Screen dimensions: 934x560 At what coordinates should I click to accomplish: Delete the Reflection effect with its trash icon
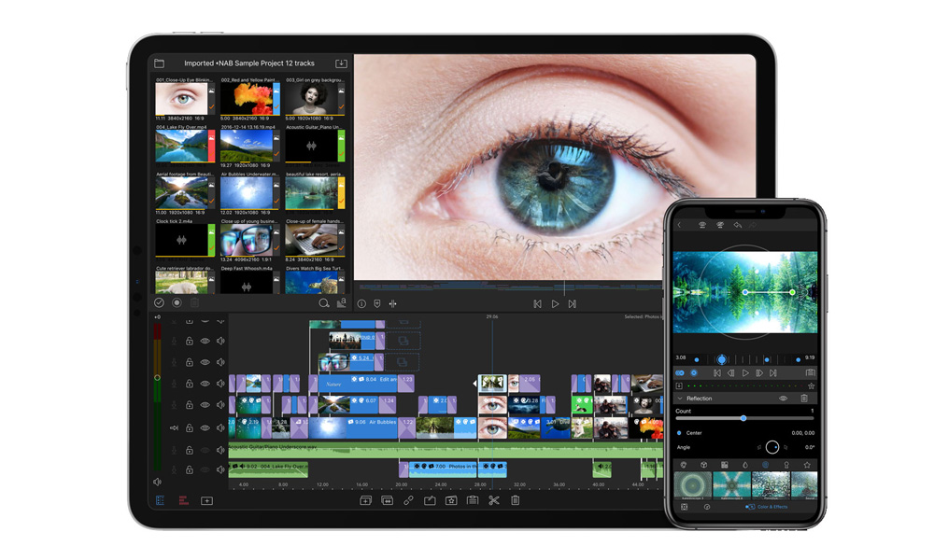[x=804, y=399]
